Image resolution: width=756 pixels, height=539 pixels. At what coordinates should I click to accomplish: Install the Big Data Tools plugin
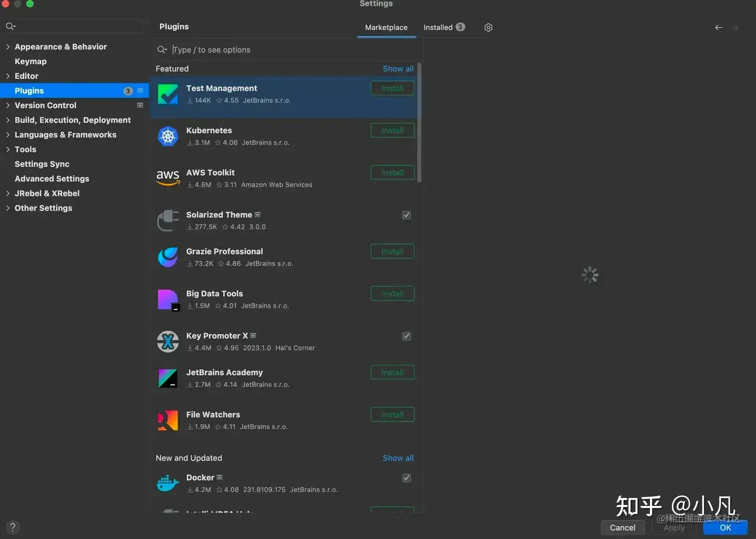pyautogui.click(x=392, y=293)
